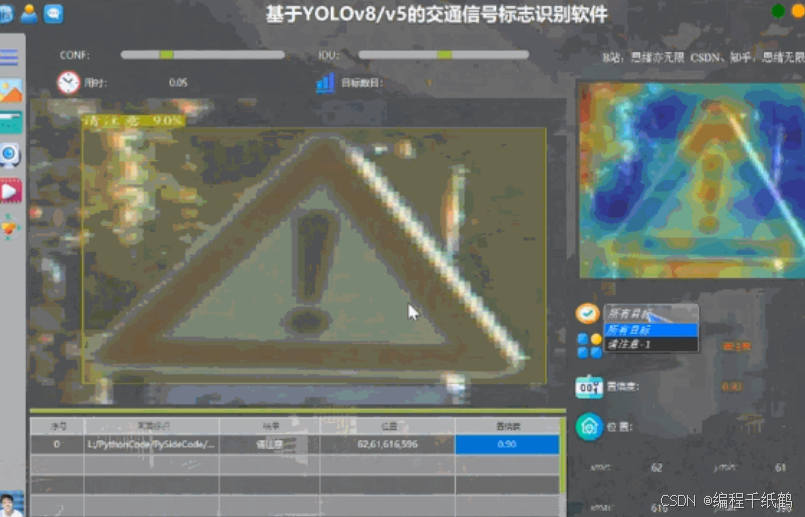Adjust the CONF threshold slider
This screenshot has height=517, width=805.
(202, 55)
